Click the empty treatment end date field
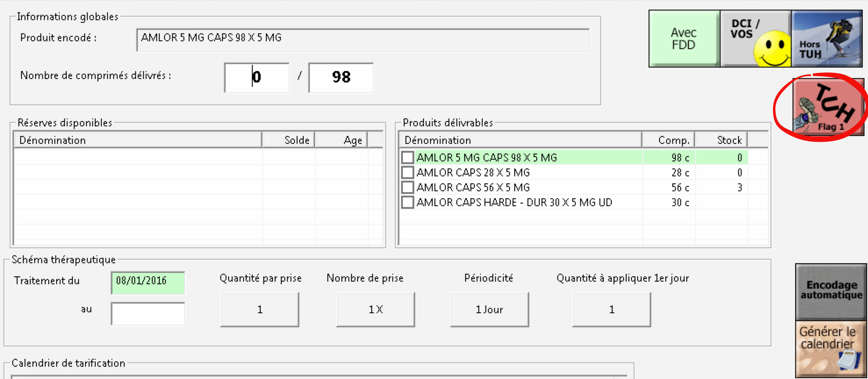The width and height of the screenshot is (868, 379). 148,314
